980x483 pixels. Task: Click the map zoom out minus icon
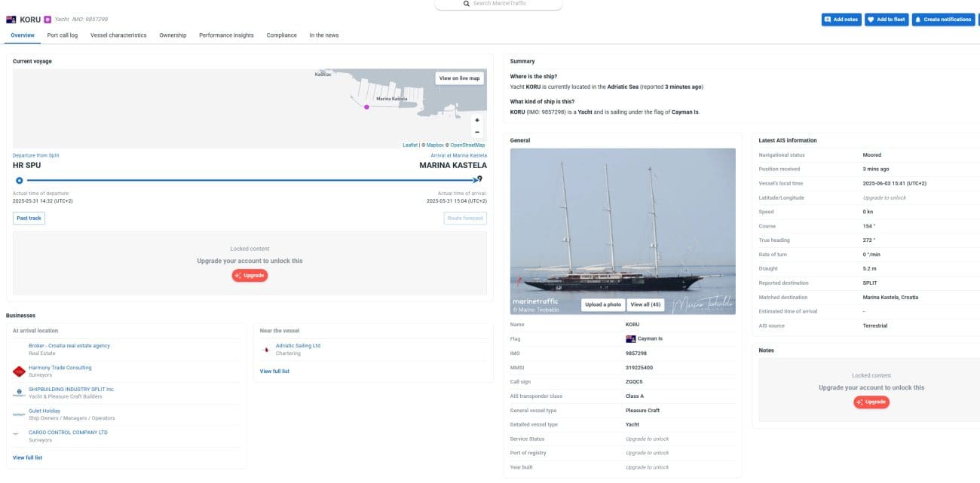tap(477, 132)
